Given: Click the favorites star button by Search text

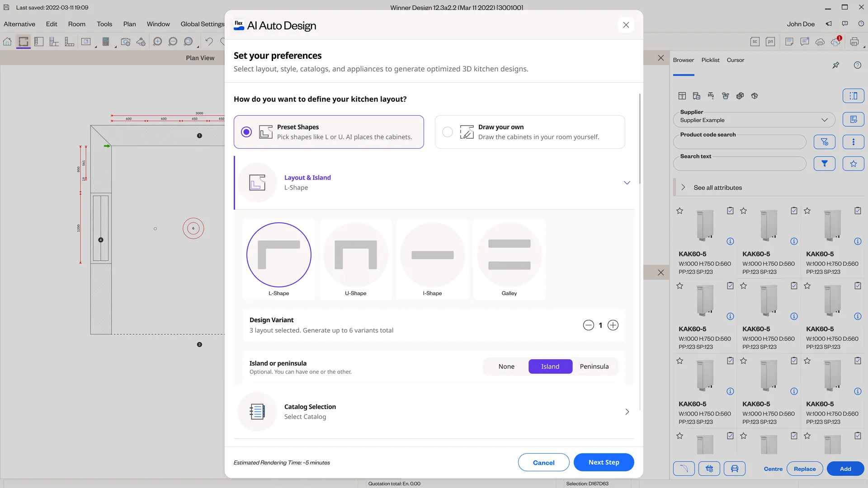Looking at the screenshot, I should point(853,164).
